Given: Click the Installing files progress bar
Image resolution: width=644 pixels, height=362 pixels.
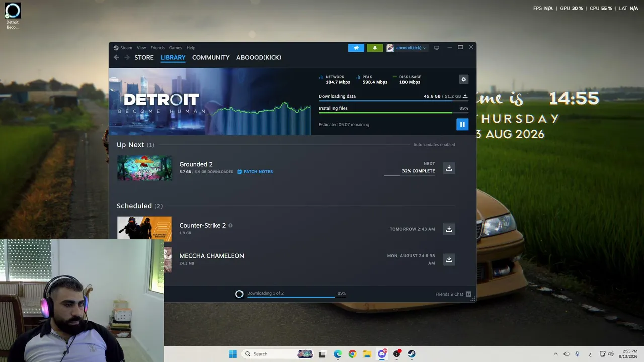Looking at the screenshot, I should coord(393,113).
